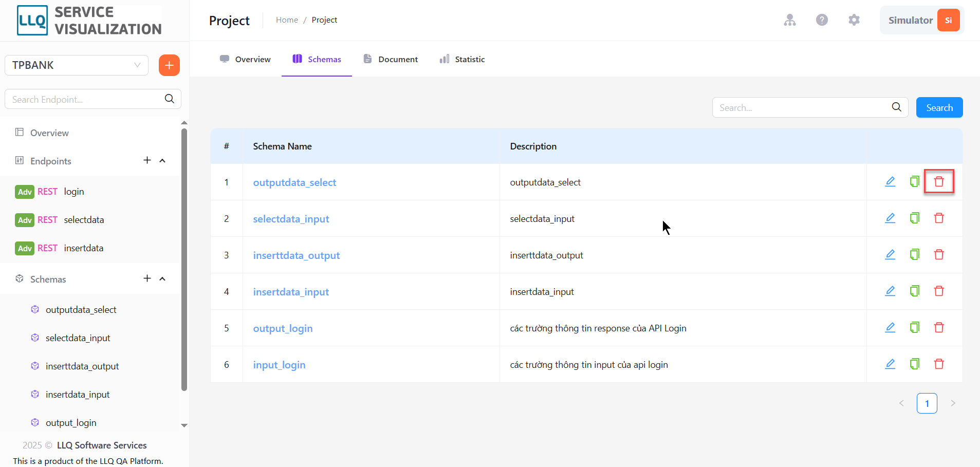Open the insertdata_input schema link

tap(291, 292)
